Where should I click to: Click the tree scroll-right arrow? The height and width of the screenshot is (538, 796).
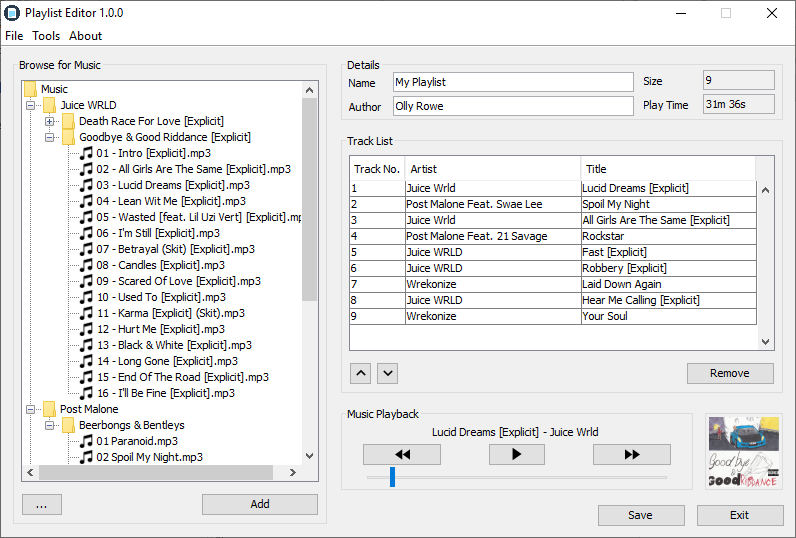tap(292, 473)
